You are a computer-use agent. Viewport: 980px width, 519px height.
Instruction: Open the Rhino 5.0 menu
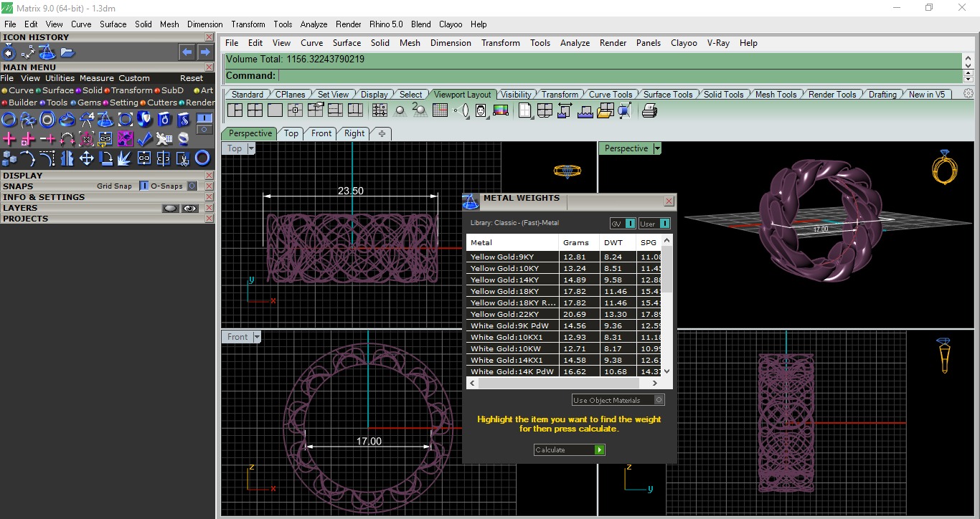click(387, 24)
